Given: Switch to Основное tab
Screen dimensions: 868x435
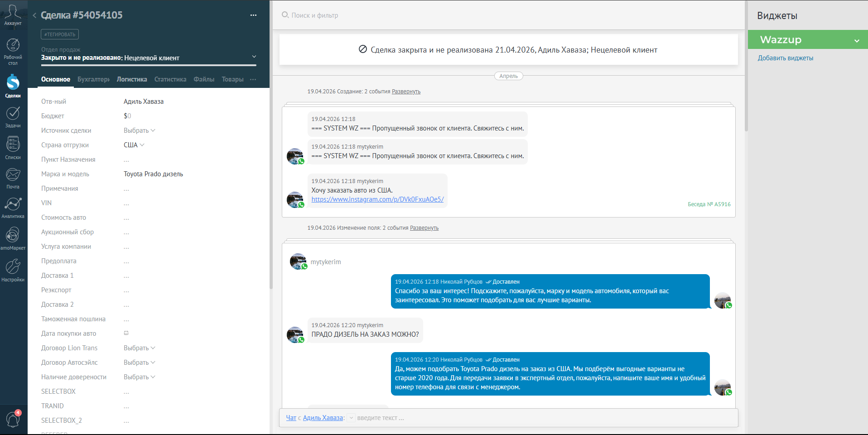Looking at the screenshot, I should tap(56, 79).
